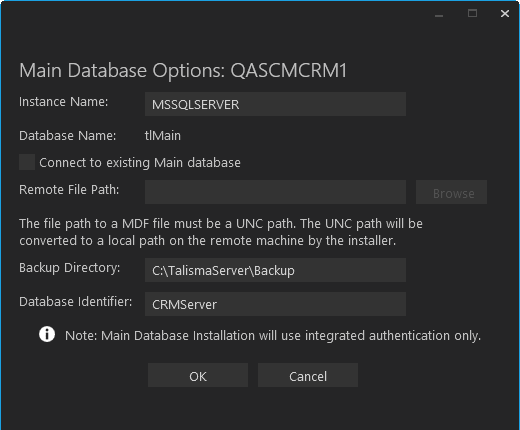The image size is (520, 430).
Task: Maximize the dialog window
Action: (472, 14)
